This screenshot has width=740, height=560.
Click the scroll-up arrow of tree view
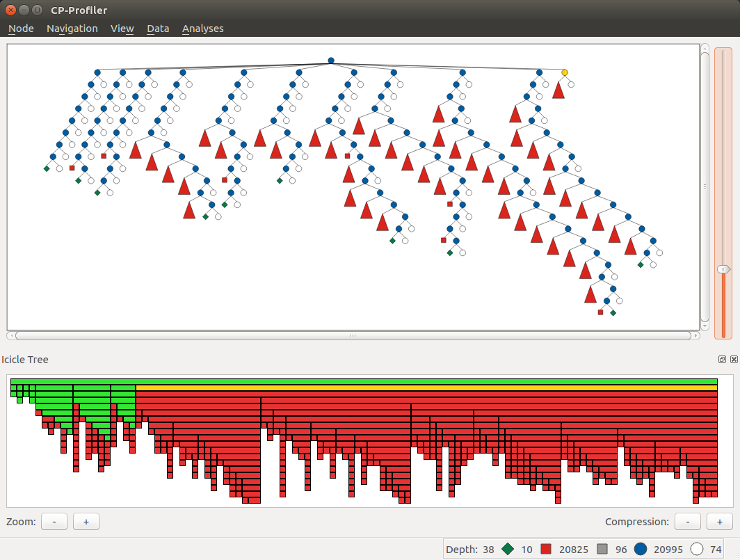pos(705,48)
